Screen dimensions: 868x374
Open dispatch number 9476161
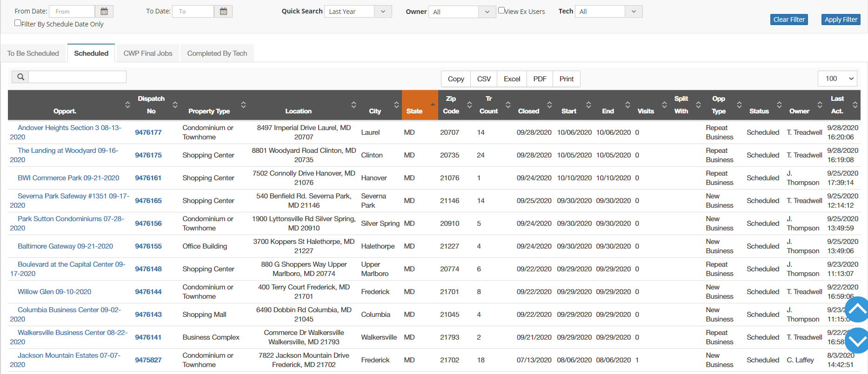coord(148,178)
